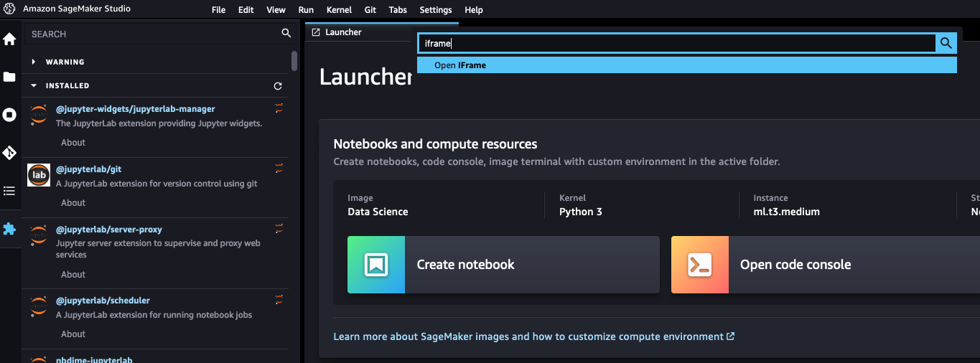980x363 pixels.
Task: Click About under server-proxy
Action: tap(73, 275)
